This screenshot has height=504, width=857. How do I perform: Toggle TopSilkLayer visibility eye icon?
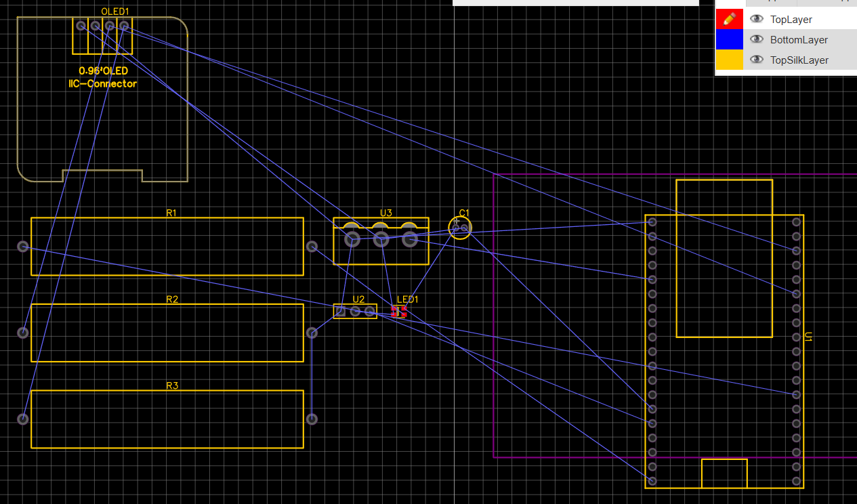757,60
